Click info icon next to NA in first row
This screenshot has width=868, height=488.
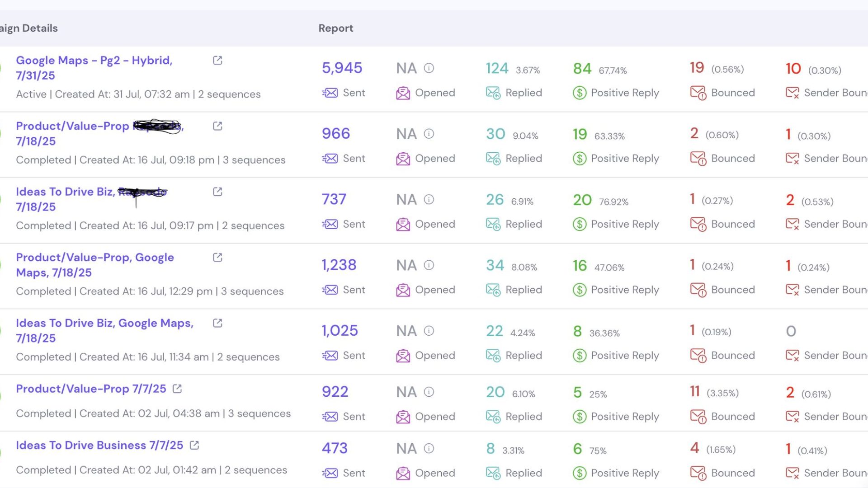coord(429,68)
